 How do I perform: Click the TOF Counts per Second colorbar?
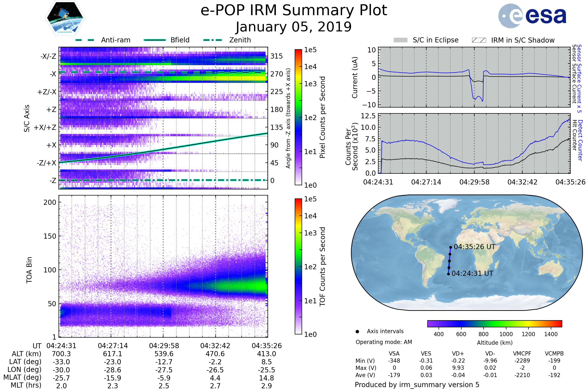298,266
